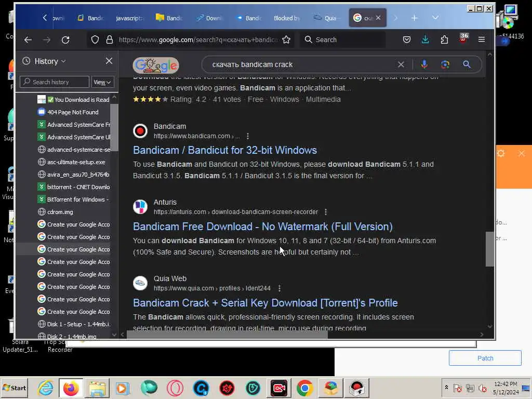532x399 pixels.
Task: Click the Patch button in background window
Action: [485, 358]
